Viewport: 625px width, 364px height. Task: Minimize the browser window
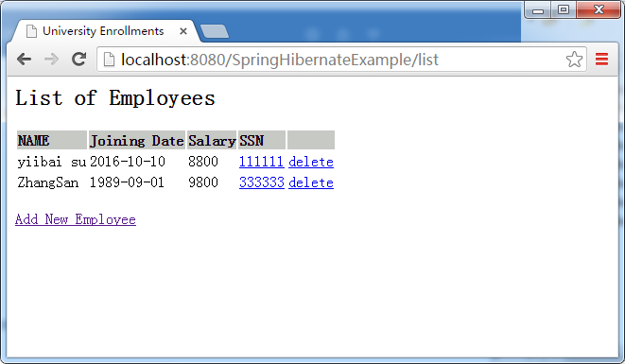pyautogui.click(x=538, y=10)
